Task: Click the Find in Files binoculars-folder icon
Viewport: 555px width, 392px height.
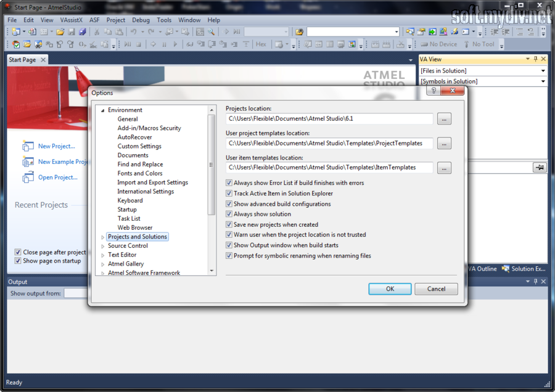Action: pyautogui.click(x=299, y=32)
